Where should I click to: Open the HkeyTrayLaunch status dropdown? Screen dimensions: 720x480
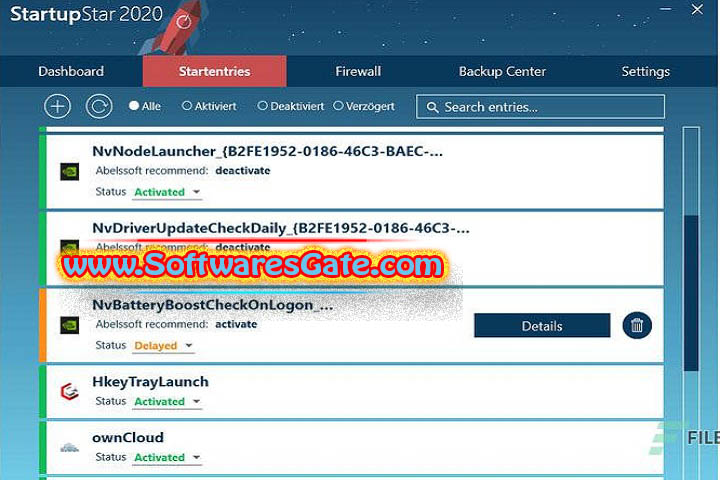pos(167,401)
